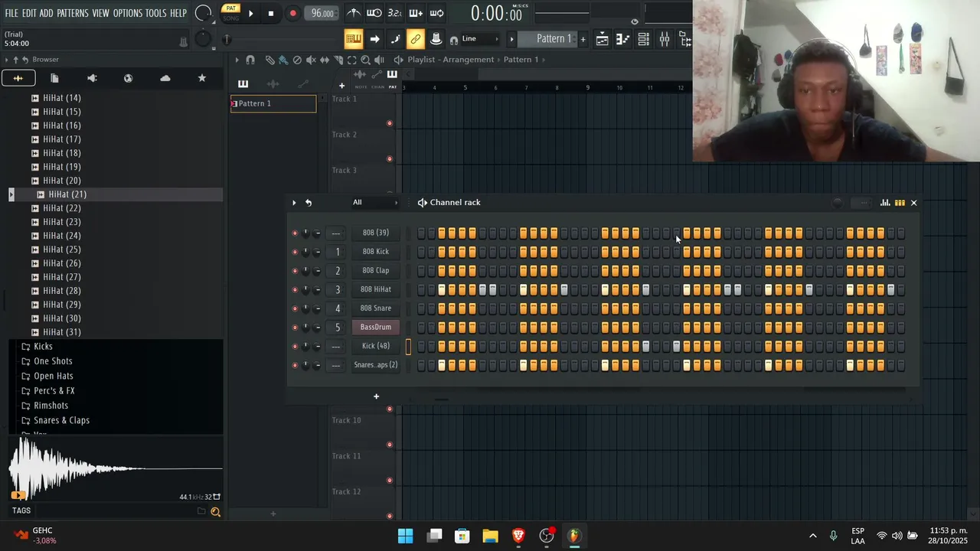Expand the Perc's & FX folder

54,391
